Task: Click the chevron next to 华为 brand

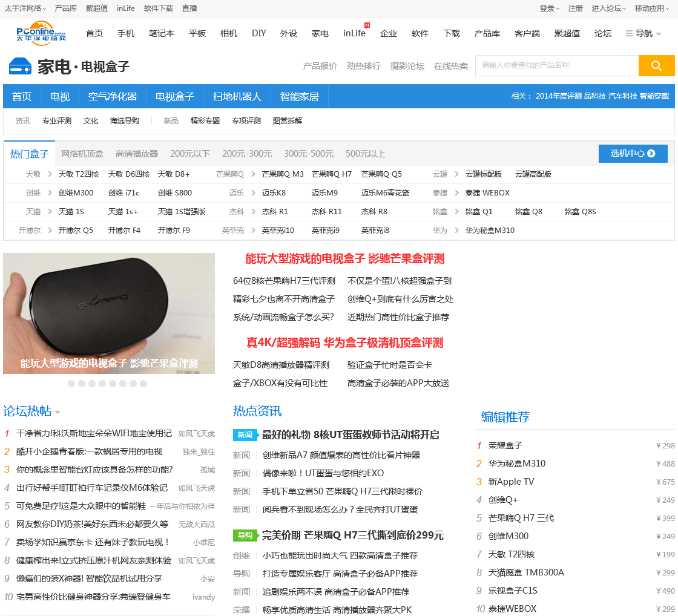Action: pos(456,231)
